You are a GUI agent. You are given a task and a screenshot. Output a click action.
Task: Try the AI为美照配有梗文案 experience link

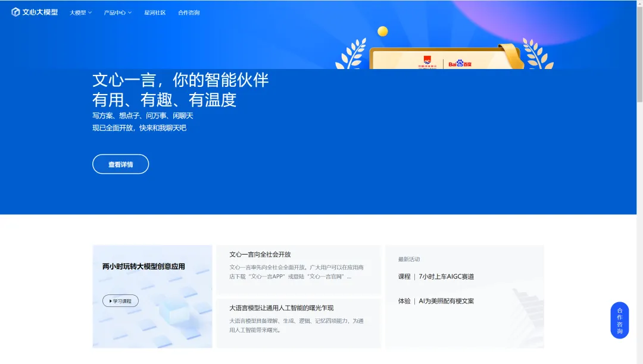tap(446, 301)
